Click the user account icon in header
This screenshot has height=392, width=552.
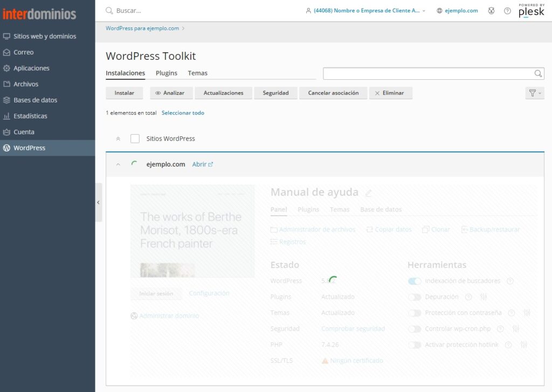click(x=308, y=11)
